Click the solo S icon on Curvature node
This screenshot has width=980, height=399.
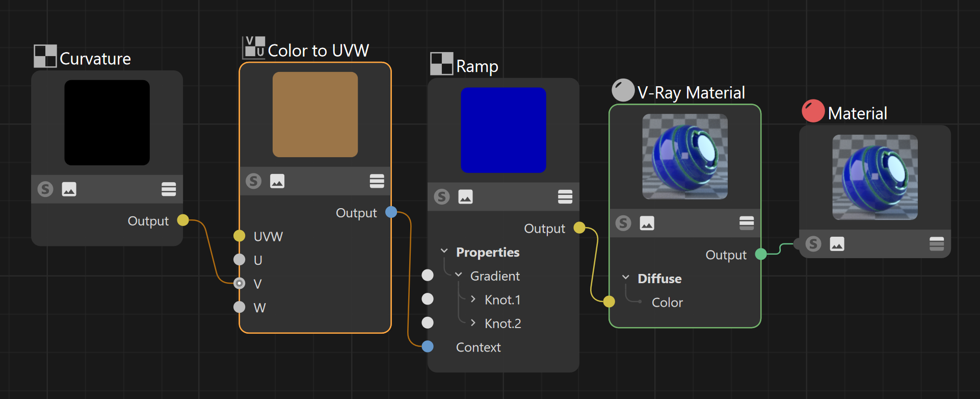click(x=45, y=189)
